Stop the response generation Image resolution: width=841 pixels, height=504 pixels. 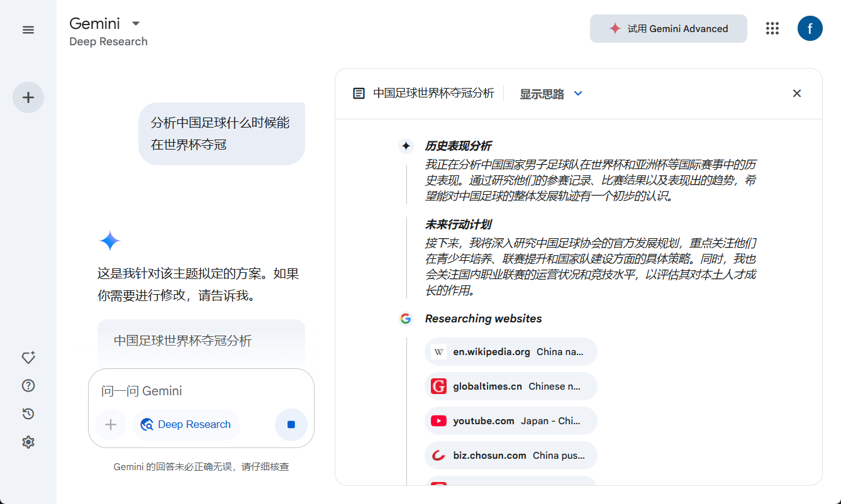[x=291, y=425]
